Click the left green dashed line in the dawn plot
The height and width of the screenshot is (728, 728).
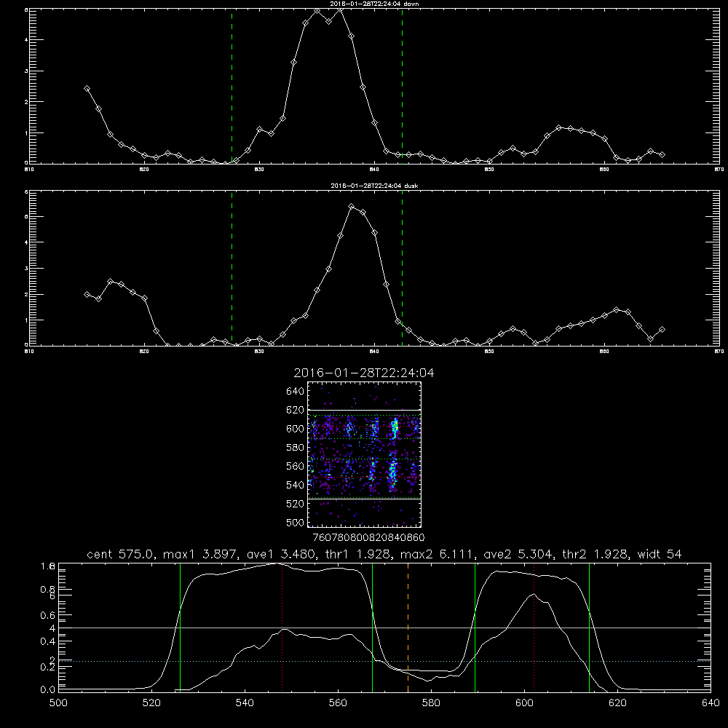coord(232,86)
